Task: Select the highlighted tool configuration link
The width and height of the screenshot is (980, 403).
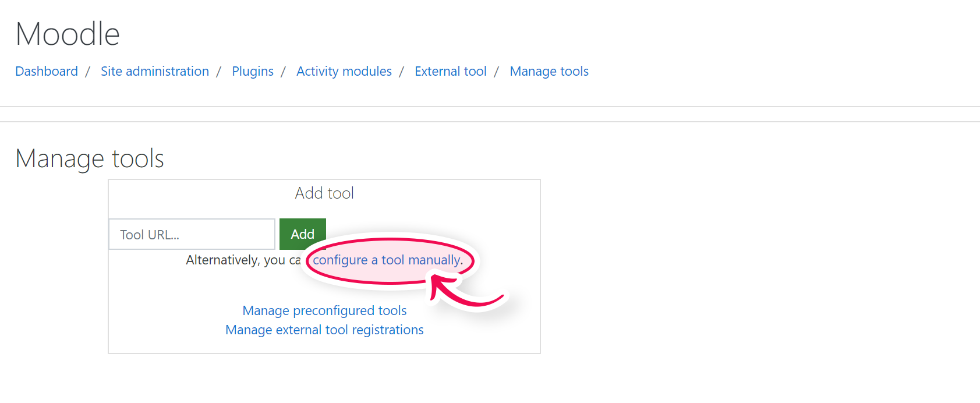Action: click(387, 260)
